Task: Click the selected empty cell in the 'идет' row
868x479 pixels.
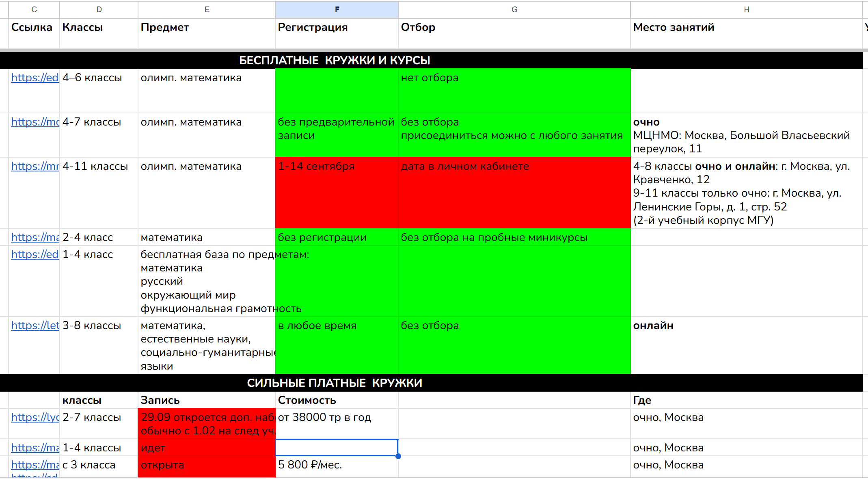Action: pos(337,447)
